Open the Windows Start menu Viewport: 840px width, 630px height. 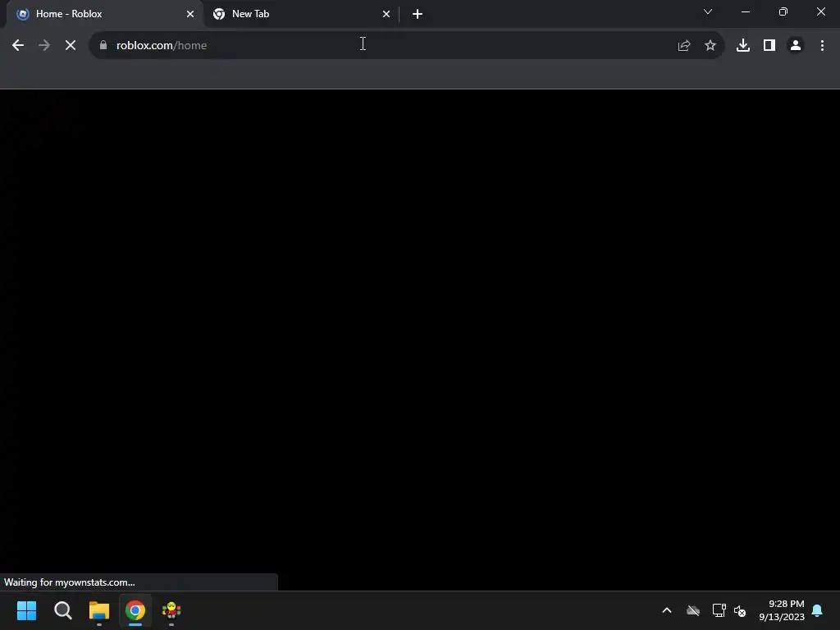pyautogui.click(x=27, y=610)
